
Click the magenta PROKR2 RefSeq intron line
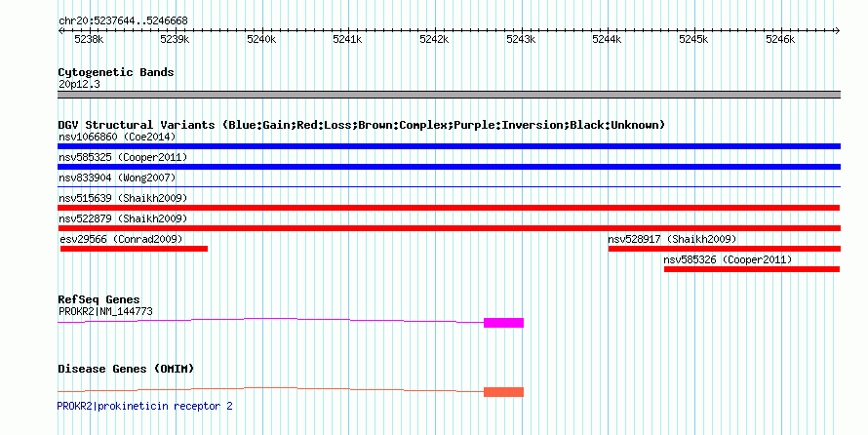[x=271, y=319]
